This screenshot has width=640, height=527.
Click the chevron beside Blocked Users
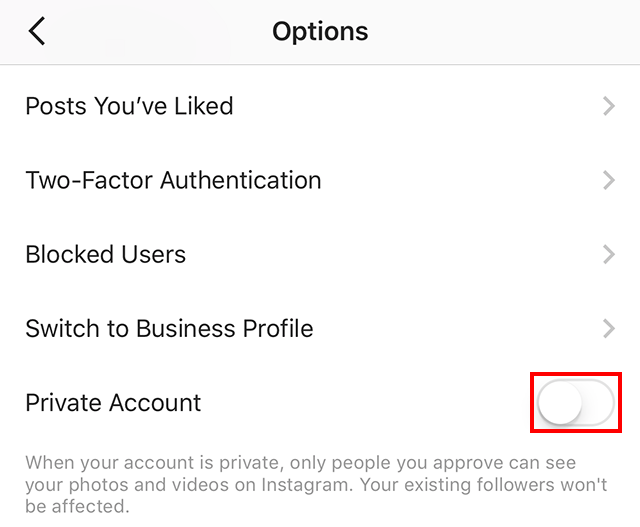(x=609, y=254)
